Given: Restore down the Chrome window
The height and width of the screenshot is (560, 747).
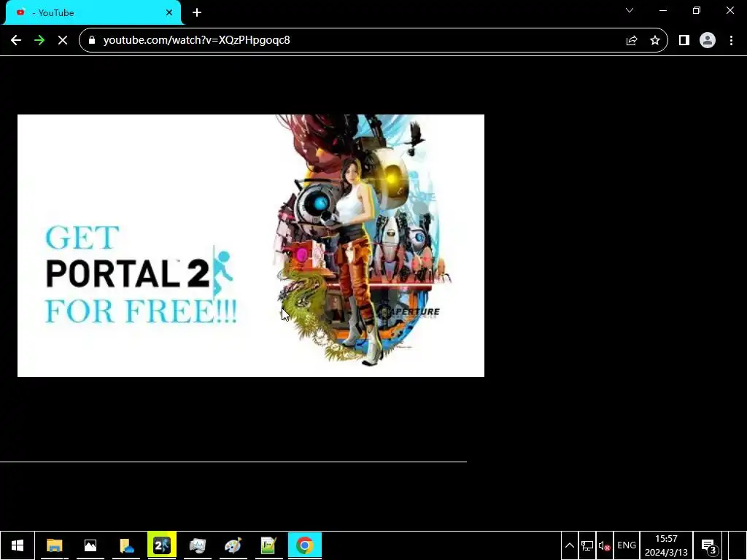Looking at the screenshot, I should (x=697, y=10).
